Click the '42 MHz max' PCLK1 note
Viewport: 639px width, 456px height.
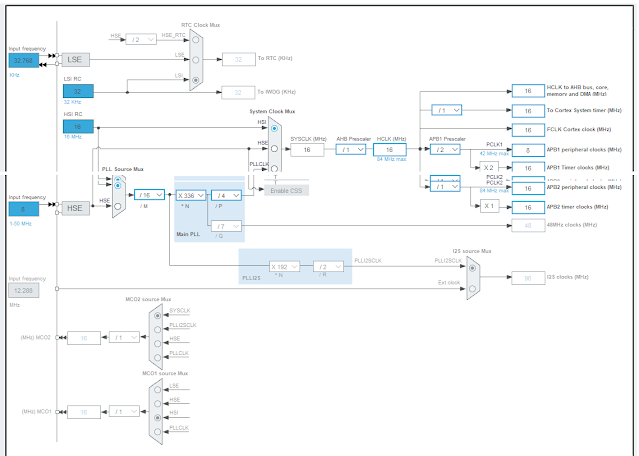(494, 154)
